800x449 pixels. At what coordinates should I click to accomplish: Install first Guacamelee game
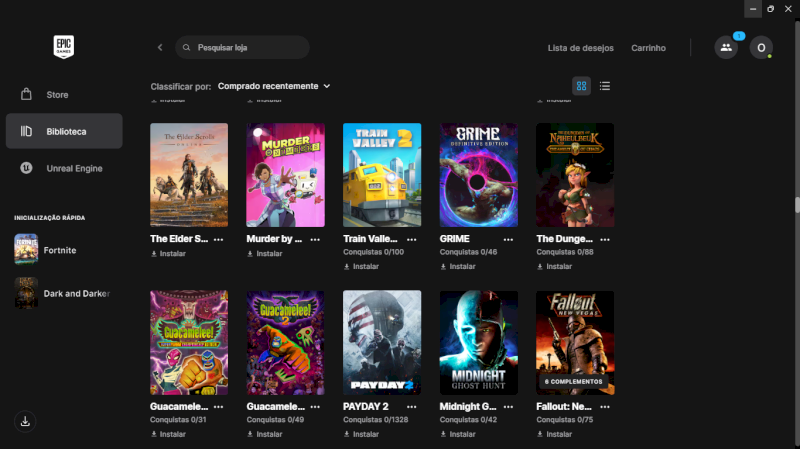point(168,434)
